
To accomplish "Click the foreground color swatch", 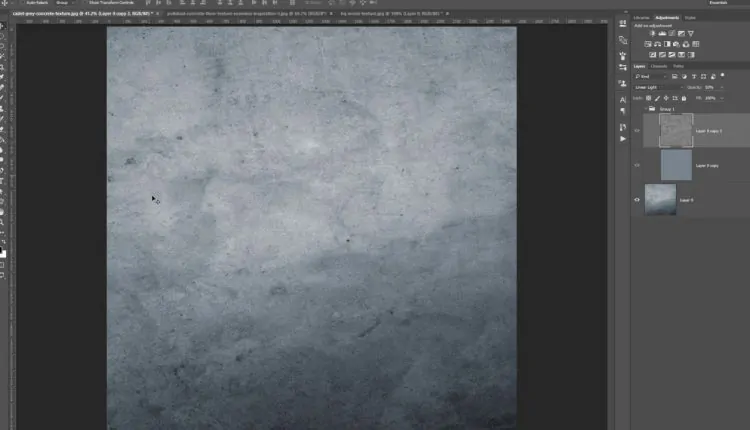I will (3, 253).
